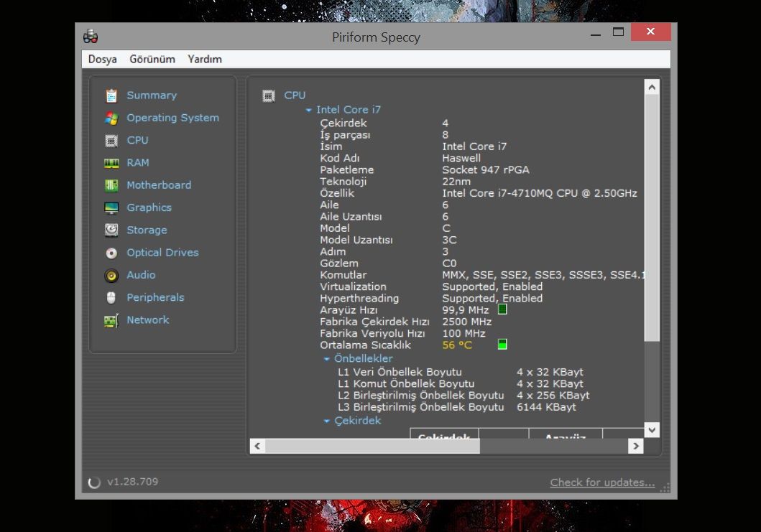Click the Storage hard drive icon

pyautogui.click(x=111, y=230)
